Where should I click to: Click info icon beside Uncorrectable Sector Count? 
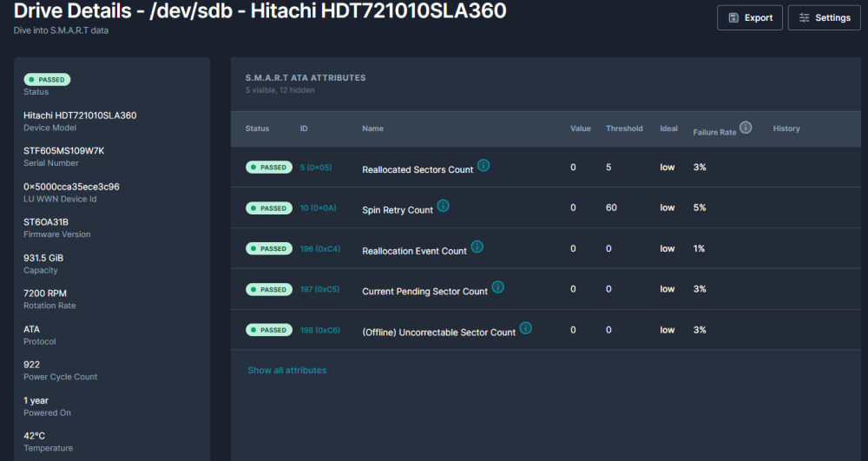[525, 327]
